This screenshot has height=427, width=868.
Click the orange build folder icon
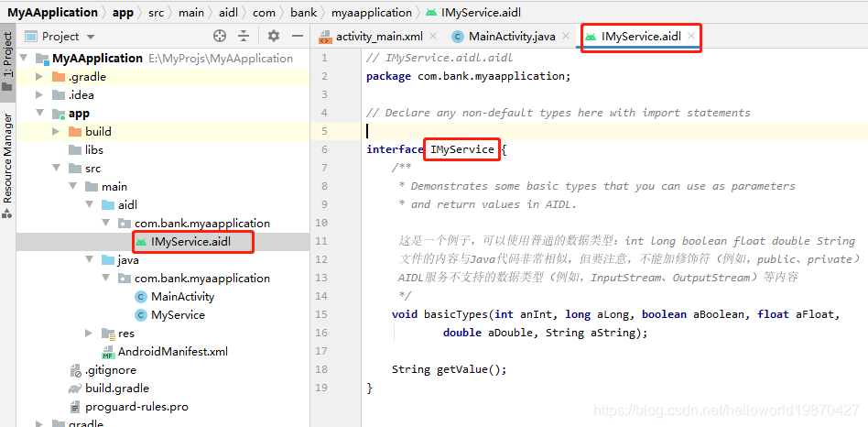pos(75,131)
